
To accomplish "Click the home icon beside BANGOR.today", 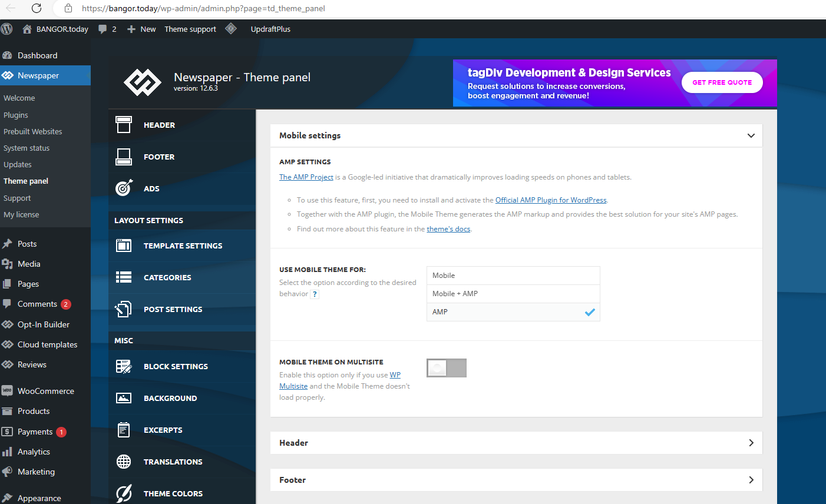I will click(x=27, y=29).
